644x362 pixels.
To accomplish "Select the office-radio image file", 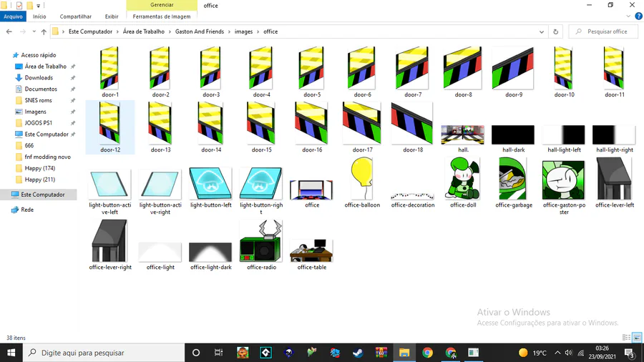I will pyautogui.click(x=262, y=245).
